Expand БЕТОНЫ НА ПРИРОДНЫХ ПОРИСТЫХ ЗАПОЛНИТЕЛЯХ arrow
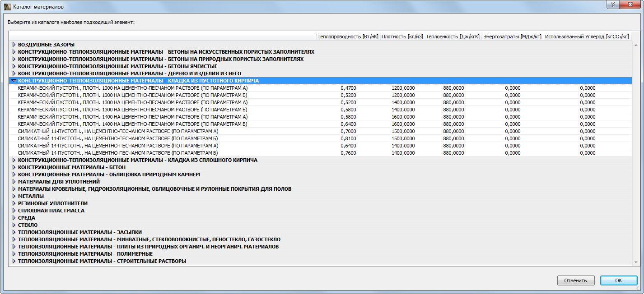 point(14,59)
